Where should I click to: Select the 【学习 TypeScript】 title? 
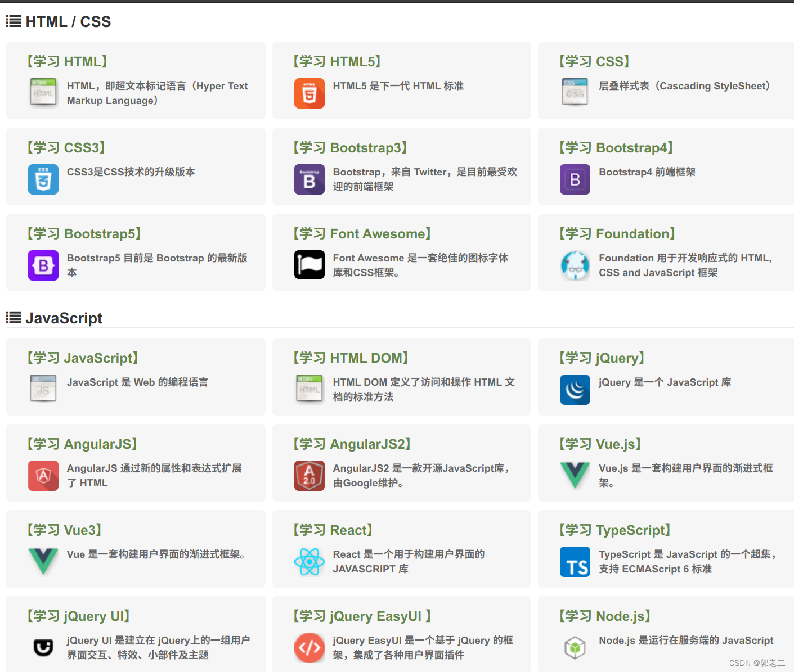pos(614,530)
